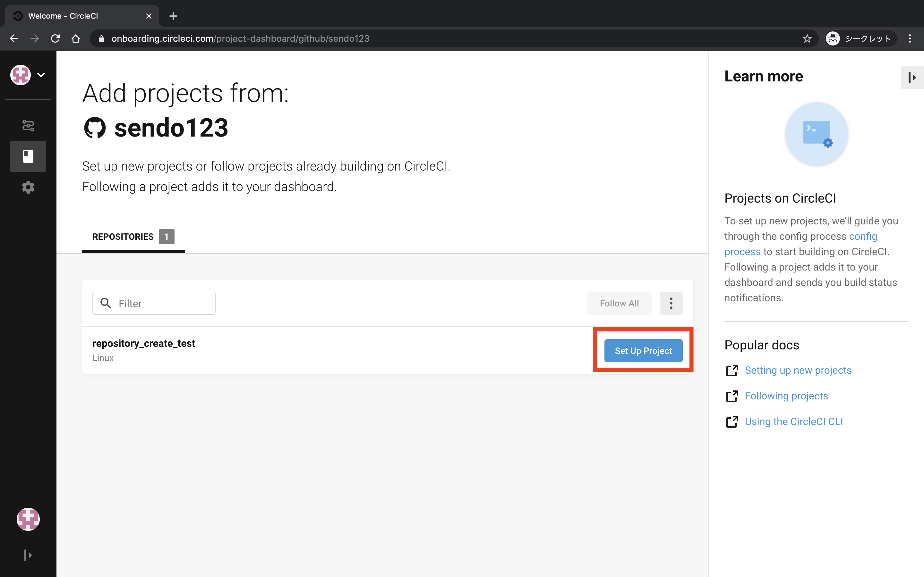This screenshot has width=924, height=577.
Task: Open the settings gear in sidebar
Action: coord(28,187)
